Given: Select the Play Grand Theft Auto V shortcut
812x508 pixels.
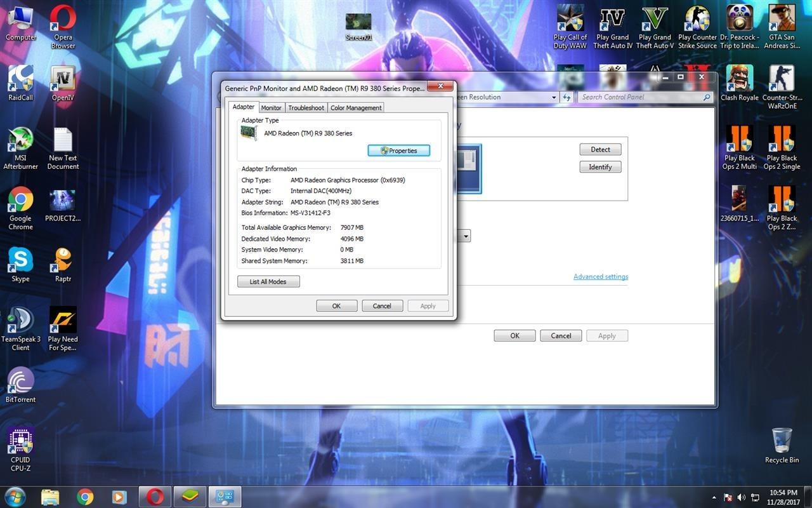Looking at the screenshot, I should click(x=655, y=26).
